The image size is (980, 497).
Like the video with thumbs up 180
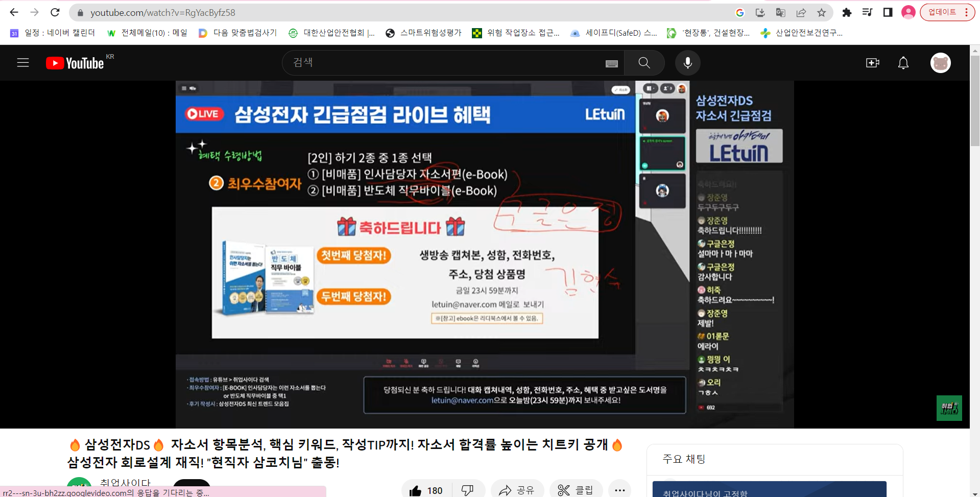coord(426,490)
